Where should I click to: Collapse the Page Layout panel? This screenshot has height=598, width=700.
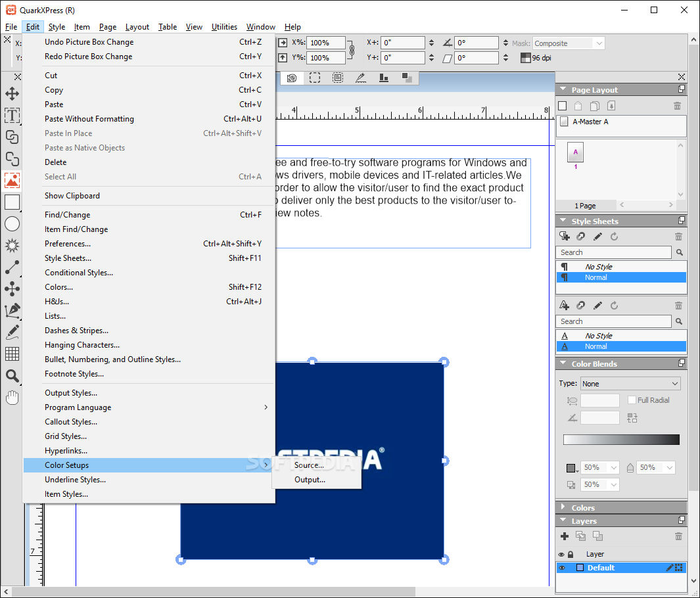point(563,89)
